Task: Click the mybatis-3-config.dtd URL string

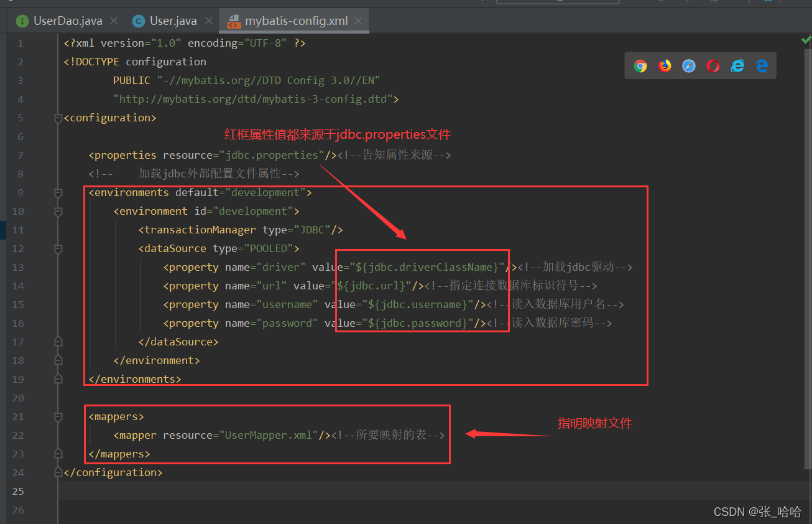Action: pyautogui.click(x=253, y=99)
